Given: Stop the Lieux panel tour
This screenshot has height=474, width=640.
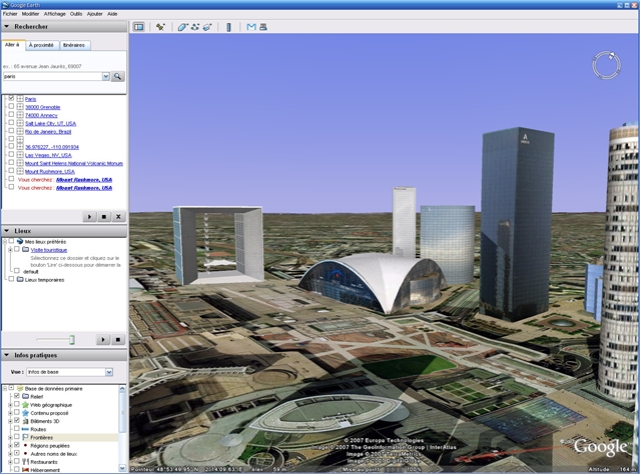Looking at the screenshot, I should [x=118, y=339].
